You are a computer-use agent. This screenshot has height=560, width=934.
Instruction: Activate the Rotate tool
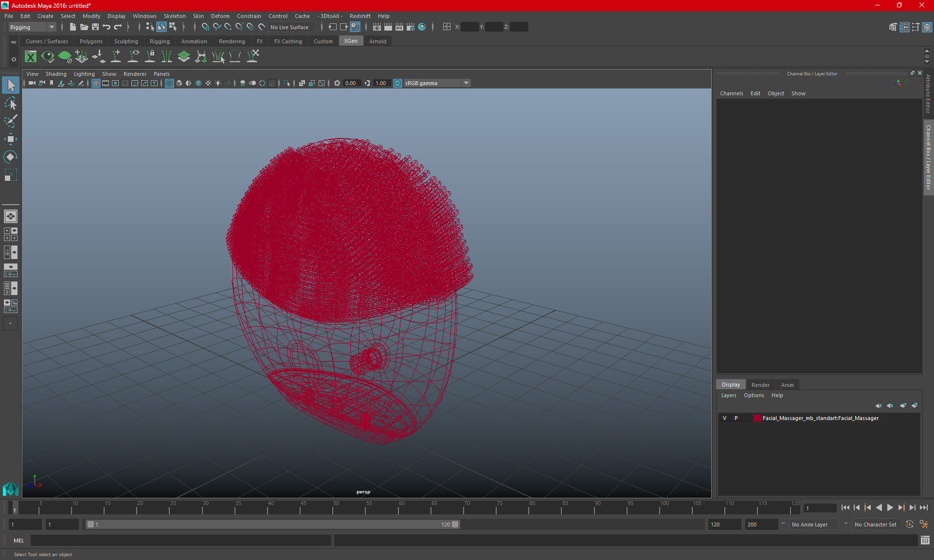point(11,157)
